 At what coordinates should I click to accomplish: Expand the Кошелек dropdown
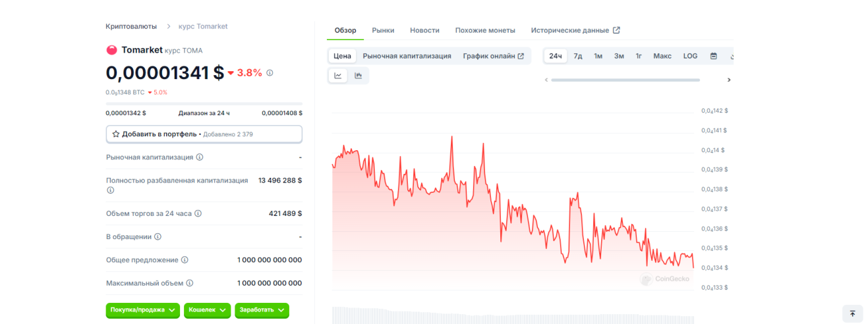click(x=207, y=310)
